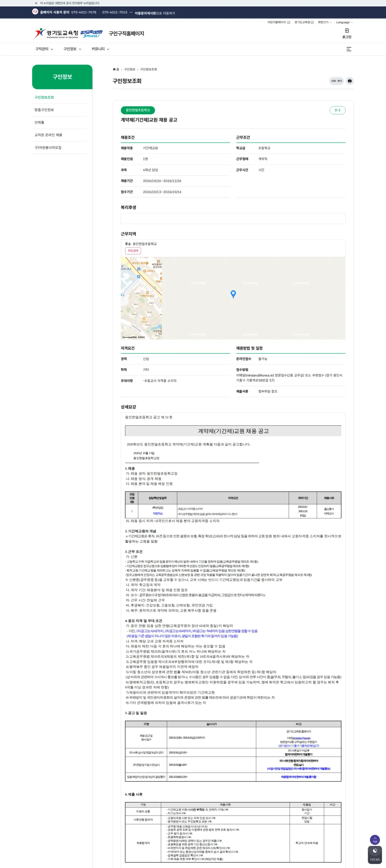Click the D-2 deadline badge

point(337,110)
